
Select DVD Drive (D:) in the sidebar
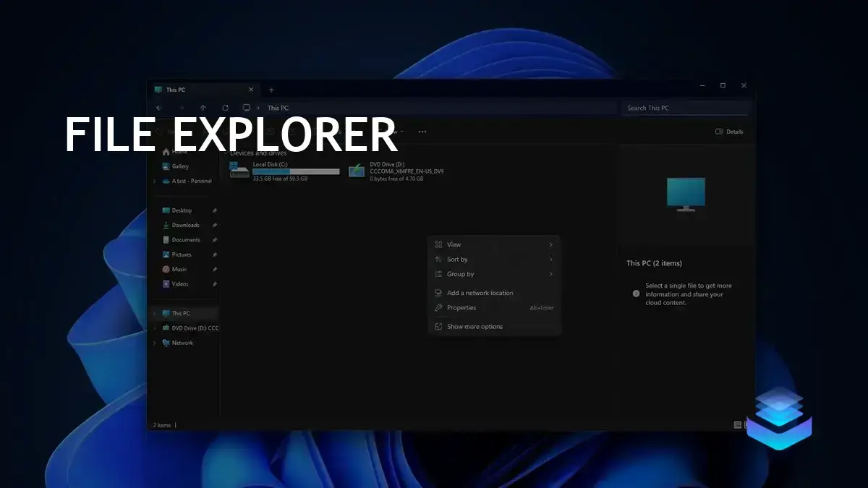190,328
